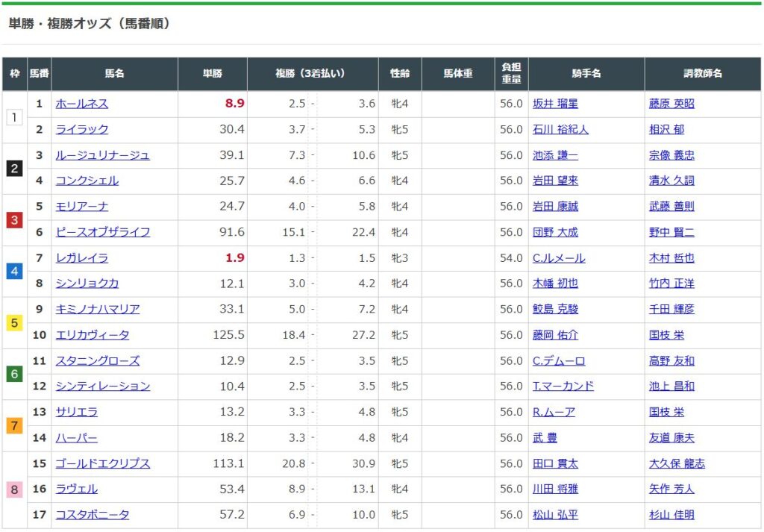Open trainer link 国枝 栄 in row 10

point(666,335)
